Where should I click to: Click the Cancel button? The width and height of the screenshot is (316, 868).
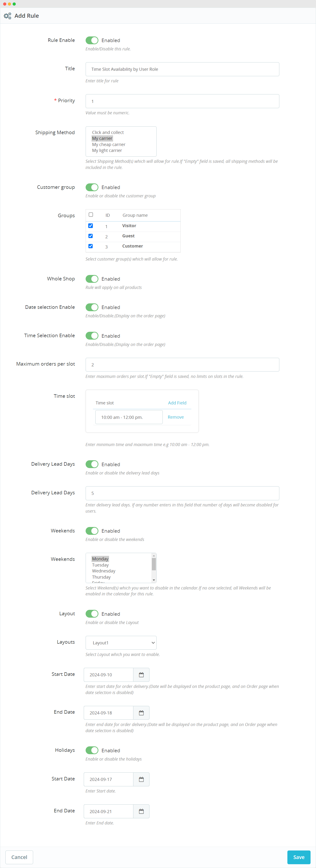point(19,857)
